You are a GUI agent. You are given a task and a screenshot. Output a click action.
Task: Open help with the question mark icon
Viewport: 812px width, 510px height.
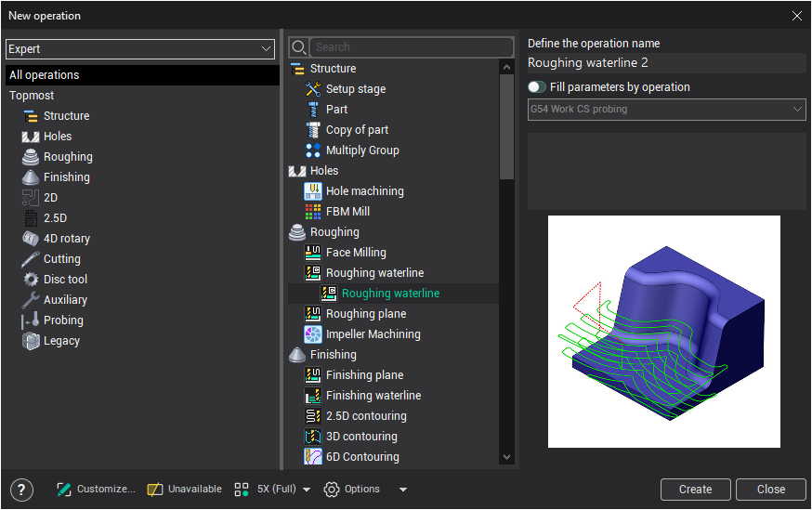[22, 490]
